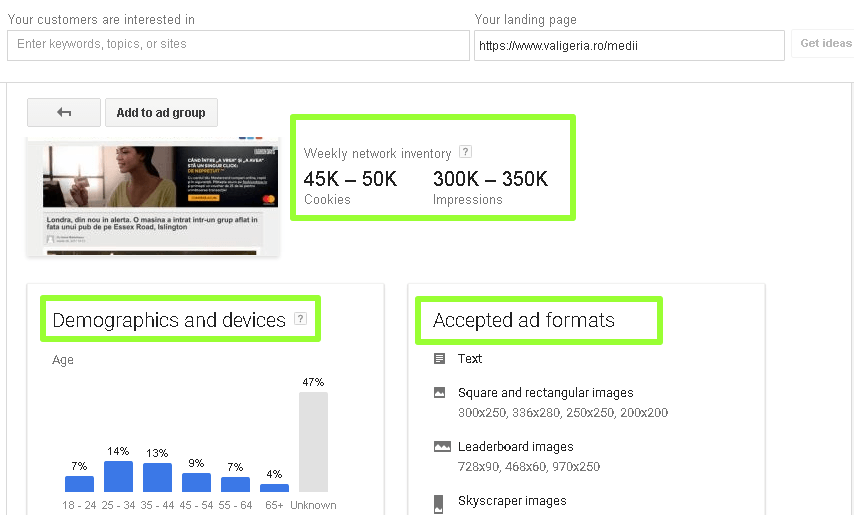Click Square and rectangular images label
854x515 pixels.
(546, 393)
